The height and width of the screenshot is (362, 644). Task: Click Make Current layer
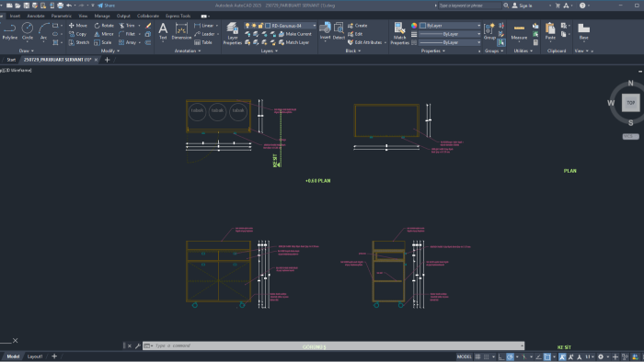295,34
